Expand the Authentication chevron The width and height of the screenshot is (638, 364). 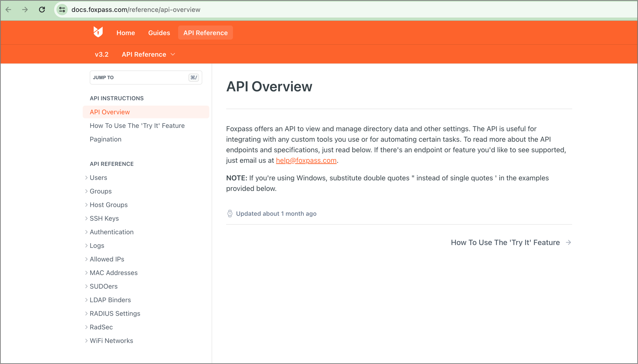pyautogui.click(x=86, y=232)
